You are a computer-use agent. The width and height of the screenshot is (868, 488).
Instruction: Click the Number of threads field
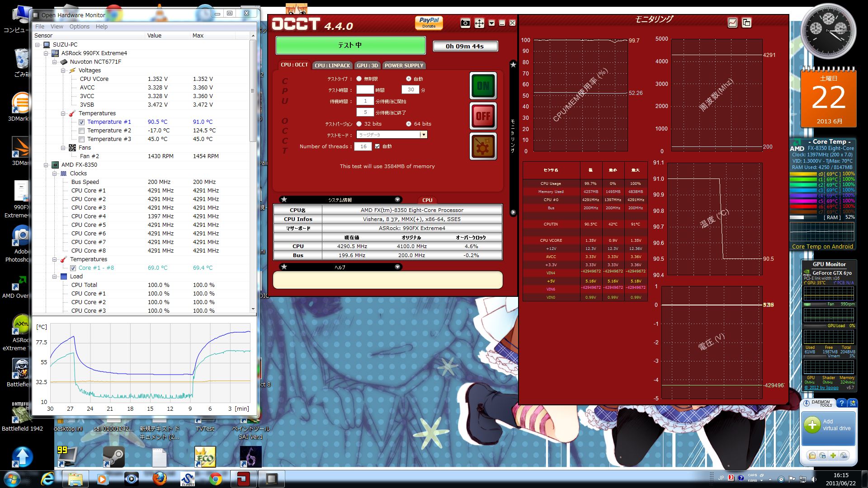point(363,146)
